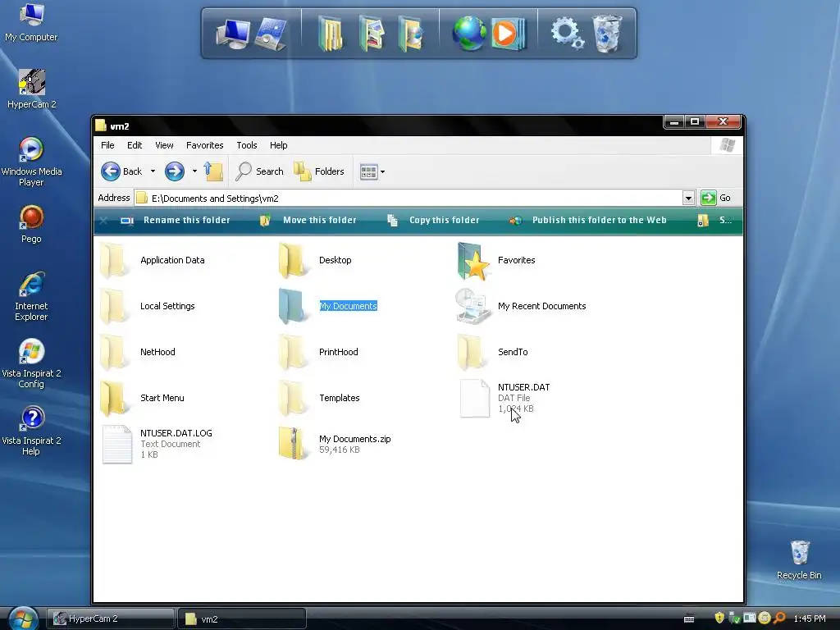Open the documents folder icon in the dock

click(x=331, y=34)
